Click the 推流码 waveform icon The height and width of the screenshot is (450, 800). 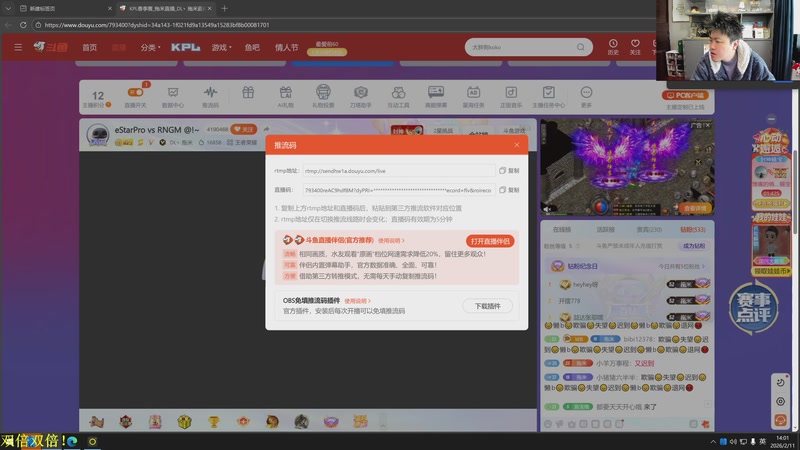pyautogui.click(x=210, y=96)
